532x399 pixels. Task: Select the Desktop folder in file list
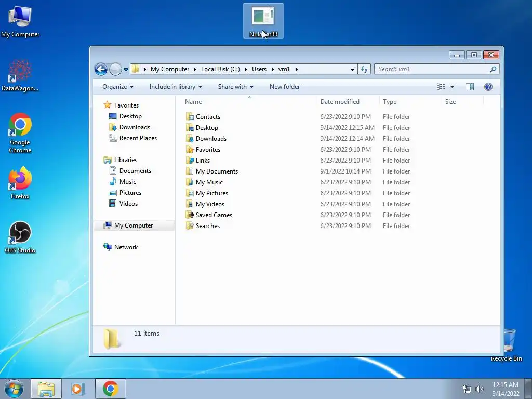207,128
